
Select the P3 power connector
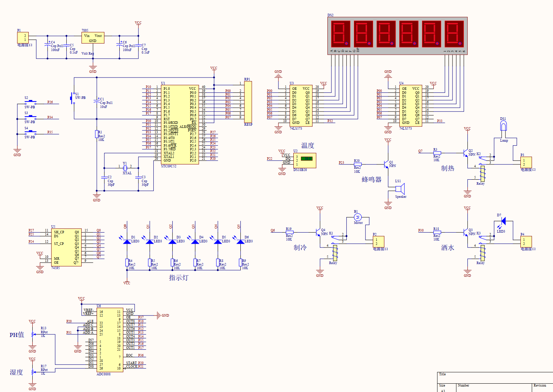click(526, 162)
